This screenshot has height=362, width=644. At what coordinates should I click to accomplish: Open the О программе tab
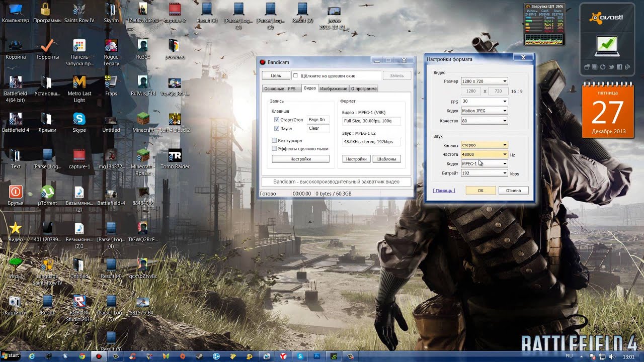364,88
